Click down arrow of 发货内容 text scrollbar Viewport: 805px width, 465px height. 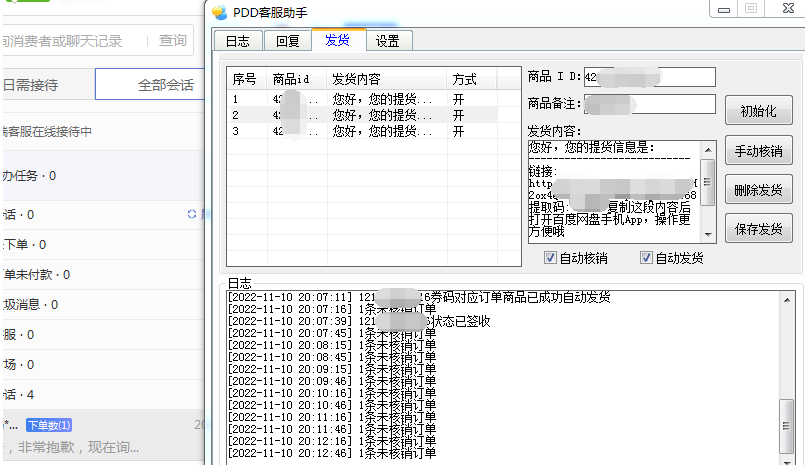click(x=708, y=234)
